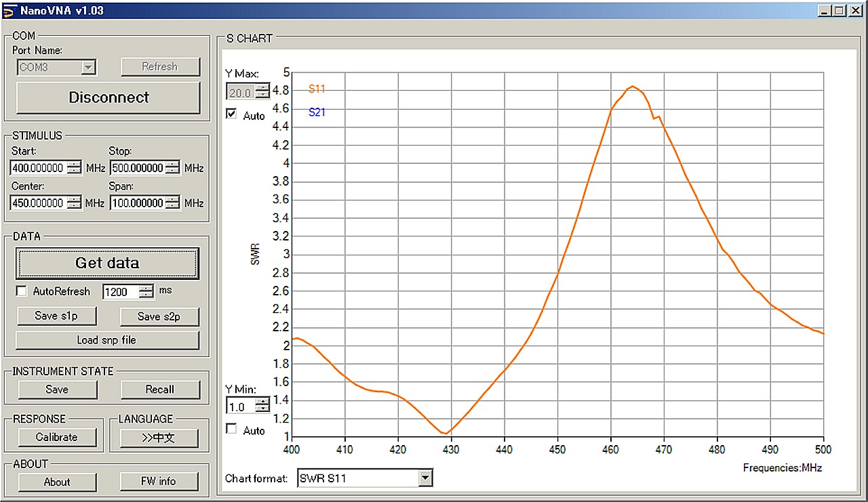Click the Span frequency input field

(x=137, y=203)
